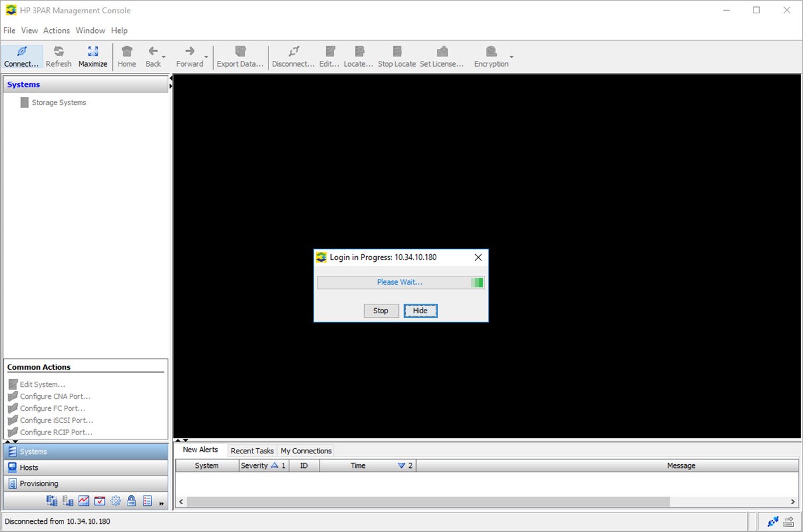Click Configure CNA Port action

coord(55,396)
